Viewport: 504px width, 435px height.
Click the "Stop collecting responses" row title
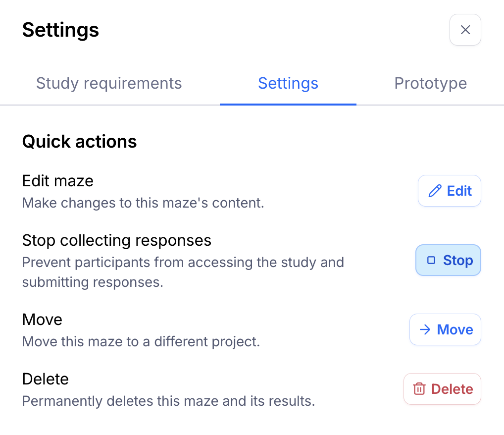tap(117, 240)
